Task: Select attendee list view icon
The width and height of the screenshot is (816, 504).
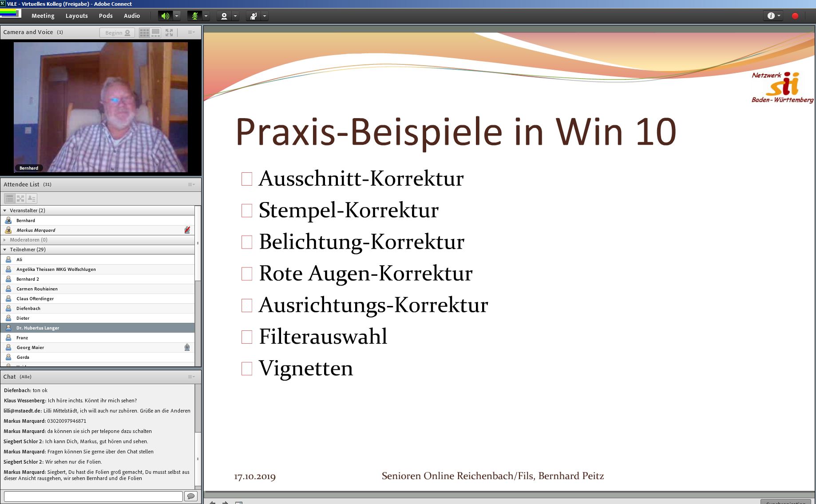Action: [x=9, y=198]
